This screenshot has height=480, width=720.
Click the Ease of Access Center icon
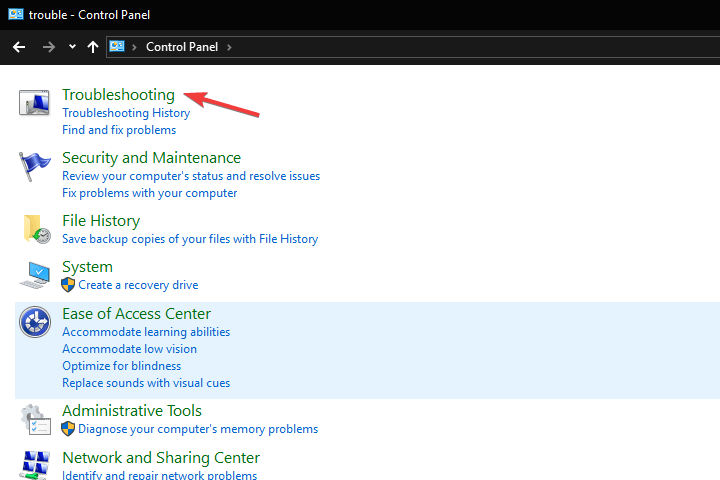(36, 322)
